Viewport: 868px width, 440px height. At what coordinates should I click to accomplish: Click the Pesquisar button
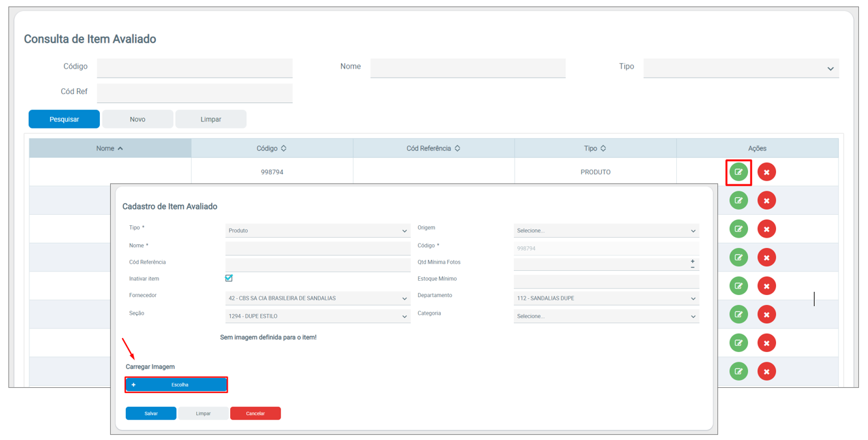tap(64, 119)
